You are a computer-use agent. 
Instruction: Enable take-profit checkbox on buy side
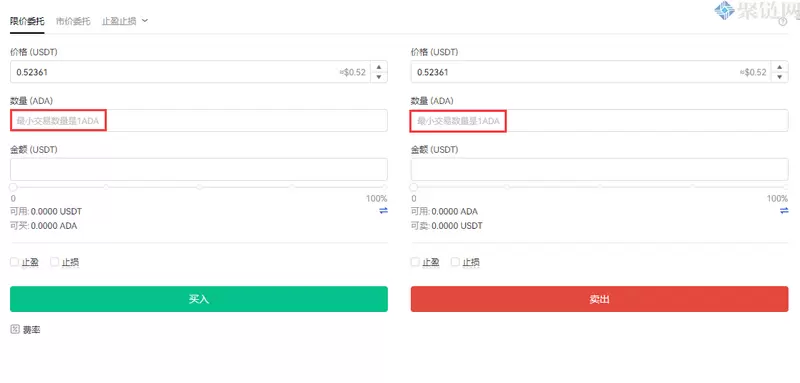(14, 262)
